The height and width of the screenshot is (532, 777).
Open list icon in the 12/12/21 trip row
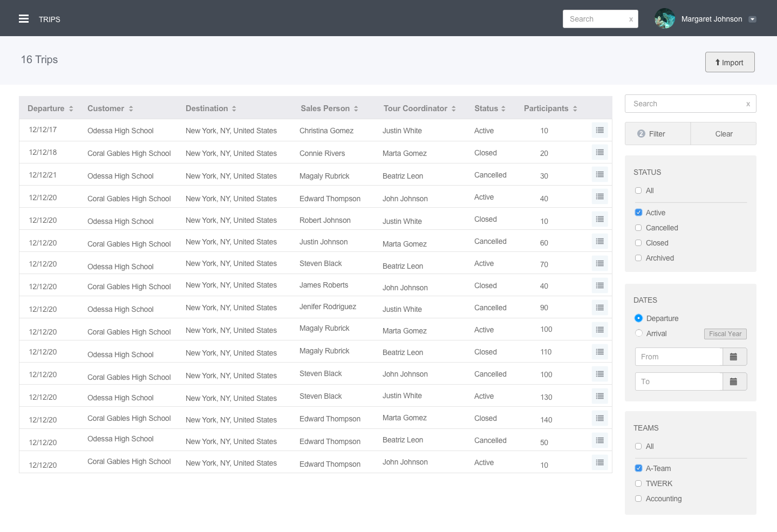(x=599, y=174)
